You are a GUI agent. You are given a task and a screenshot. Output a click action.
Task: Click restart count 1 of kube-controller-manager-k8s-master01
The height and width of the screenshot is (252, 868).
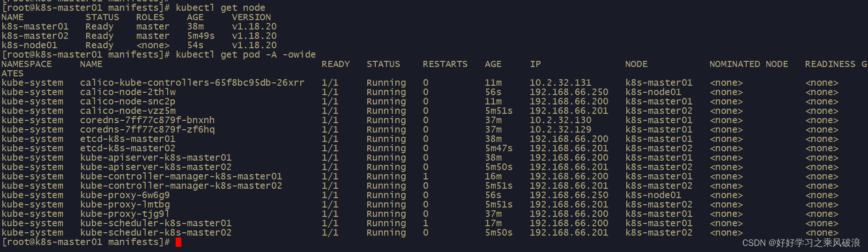click(426, 177)
